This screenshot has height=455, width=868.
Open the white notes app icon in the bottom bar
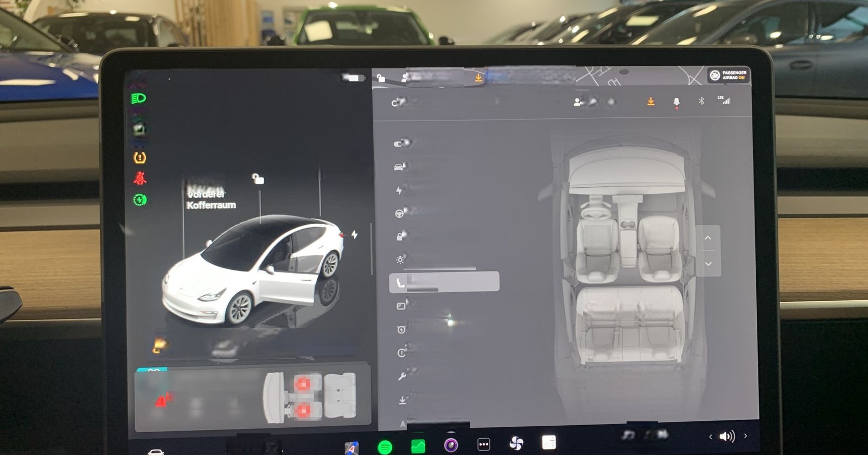[x=549, y=442]
